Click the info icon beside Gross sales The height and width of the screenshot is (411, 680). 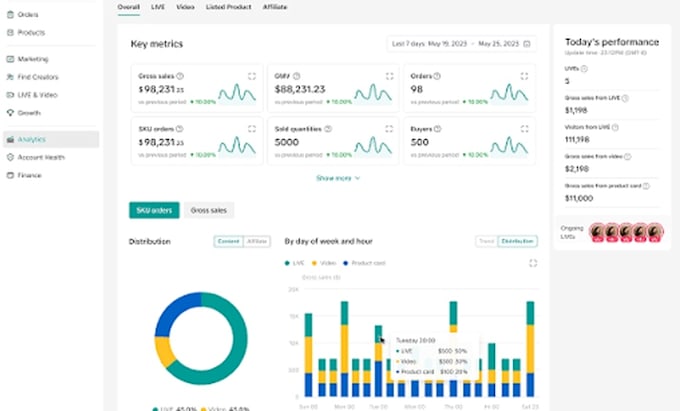180,76
